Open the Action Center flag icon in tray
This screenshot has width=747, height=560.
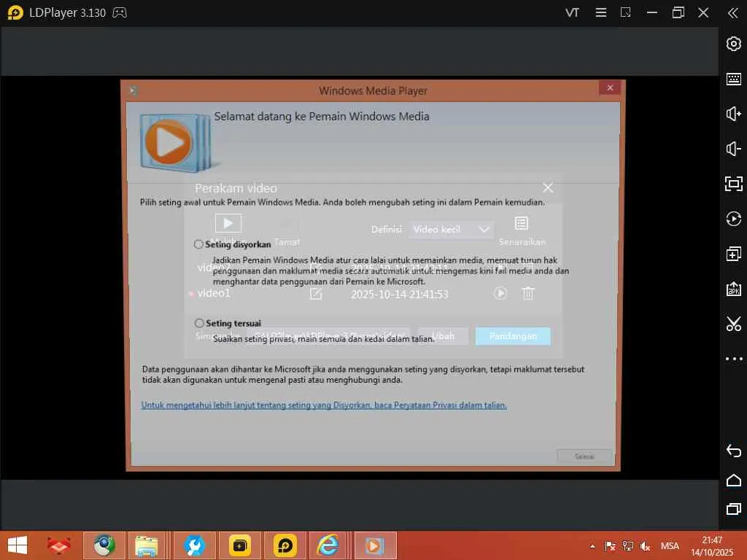pyautogui.click(x=610, y=546)
